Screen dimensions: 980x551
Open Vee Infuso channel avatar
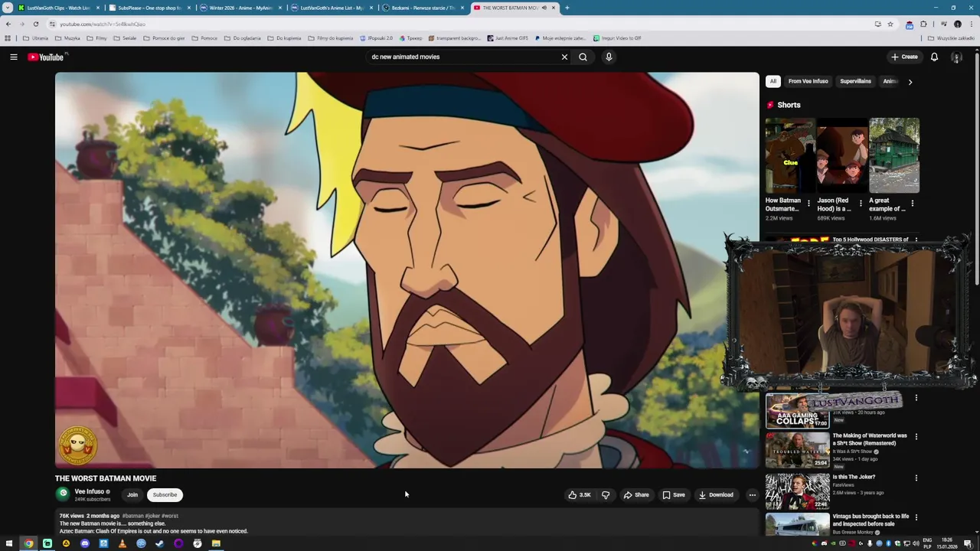(64, 494)
